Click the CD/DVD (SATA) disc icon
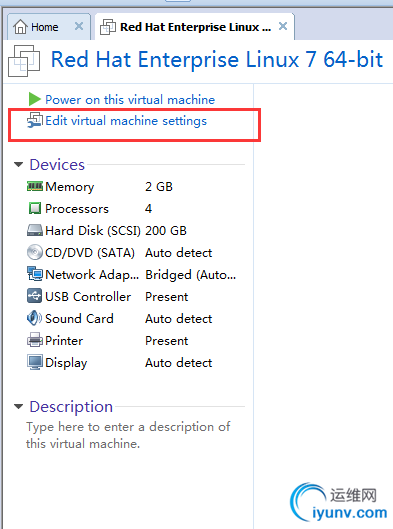The image size is (393, 529). click(35, 252)
